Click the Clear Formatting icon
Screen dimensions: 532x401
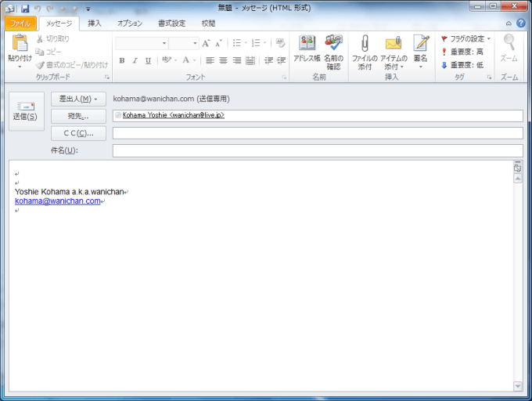280,43
